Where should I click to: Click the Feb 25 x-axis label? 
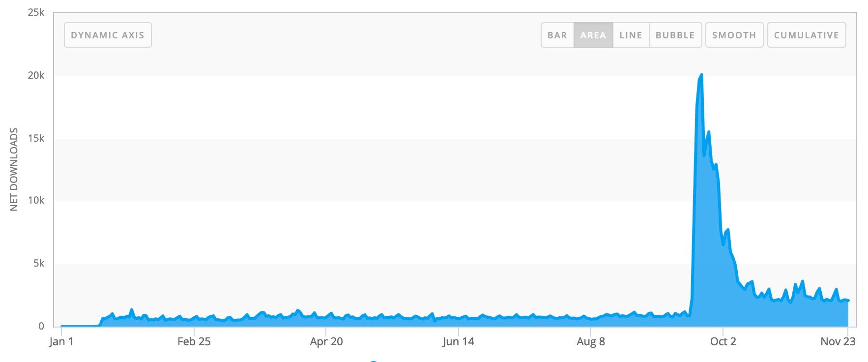[x=194, y=341]
